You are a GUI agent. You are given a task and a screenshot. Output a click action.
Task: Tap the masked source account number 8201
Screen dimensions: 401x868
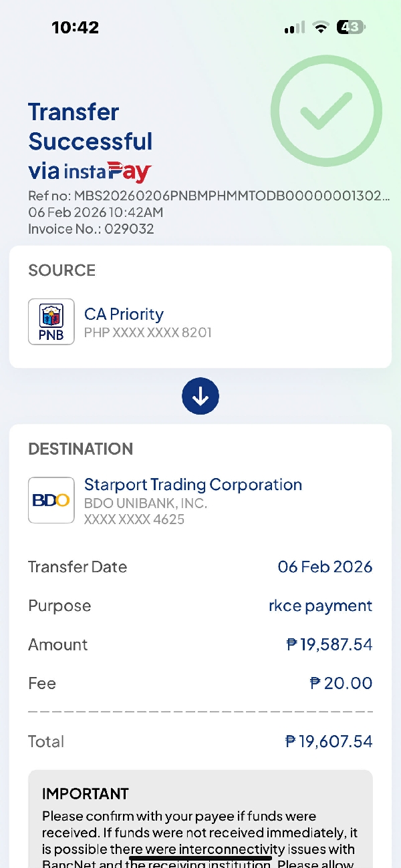tap(148, 332)
